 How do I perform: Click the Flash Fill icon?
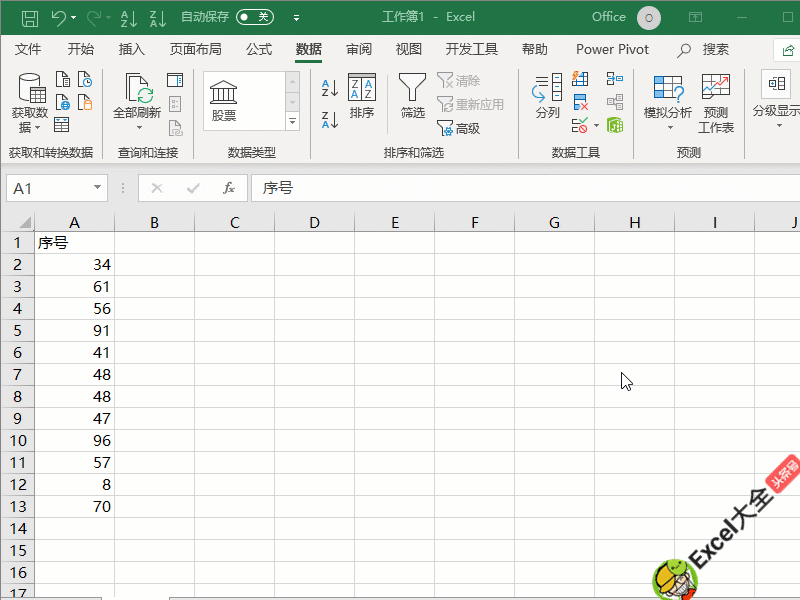[580, 79]
